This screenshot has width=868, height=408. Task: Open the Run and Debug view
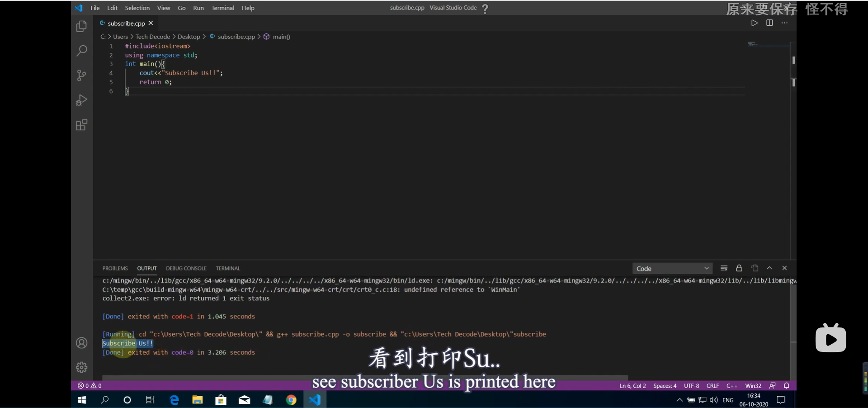tap(81, 100)
